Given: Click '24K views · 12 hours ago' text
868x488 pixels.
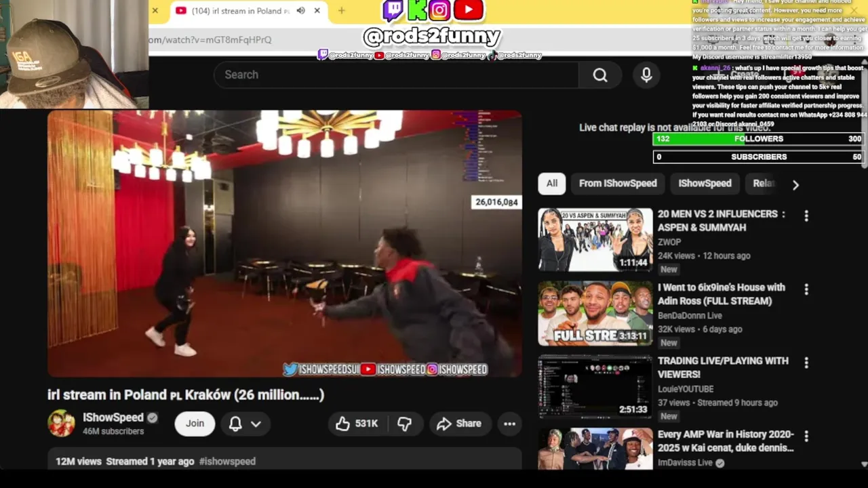Looking at the screenshot, I should (x=704, y=256).
